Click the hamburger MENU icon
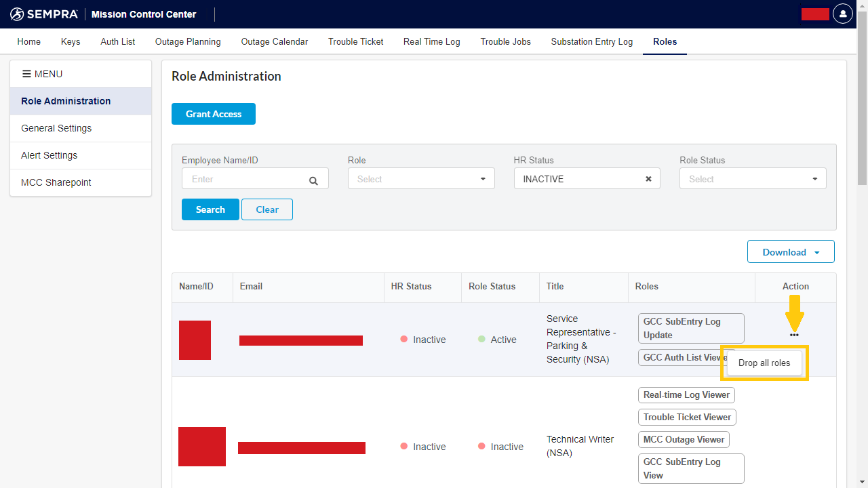This screenshot has width=868, height=488. [x=26, y=74]
